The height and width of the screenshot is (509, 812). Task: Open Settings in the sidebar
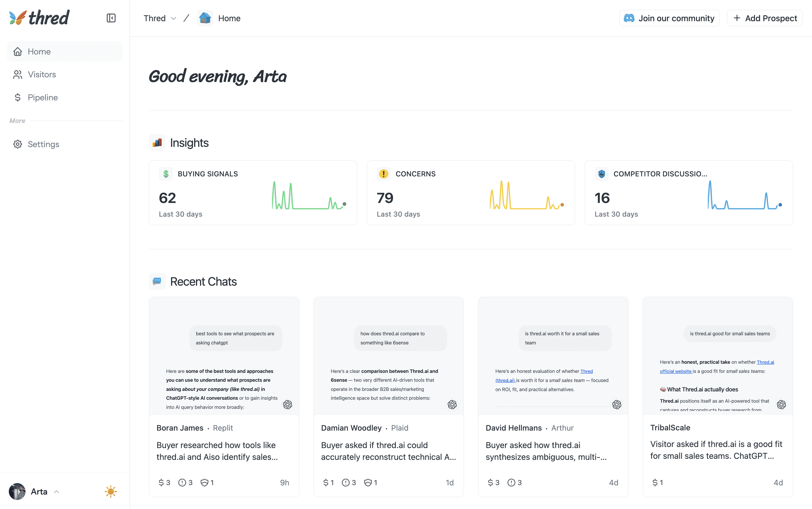pyautogui.click(x=43, y=144)
